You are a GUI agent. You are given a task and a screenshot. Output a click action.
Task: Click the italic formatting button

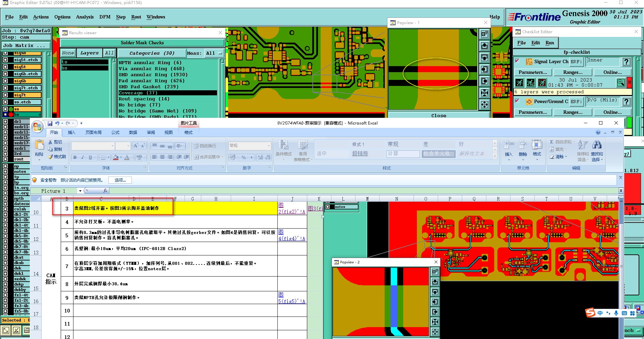(x=83, y=157)
